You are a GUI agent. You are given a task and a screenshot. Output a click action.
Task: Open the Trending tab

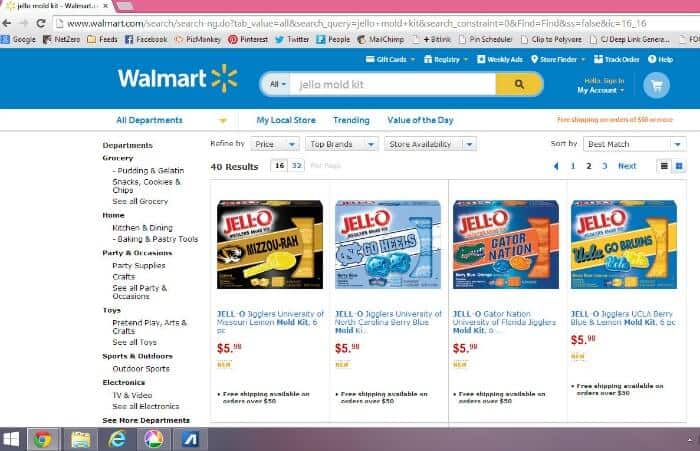(351, 120)
